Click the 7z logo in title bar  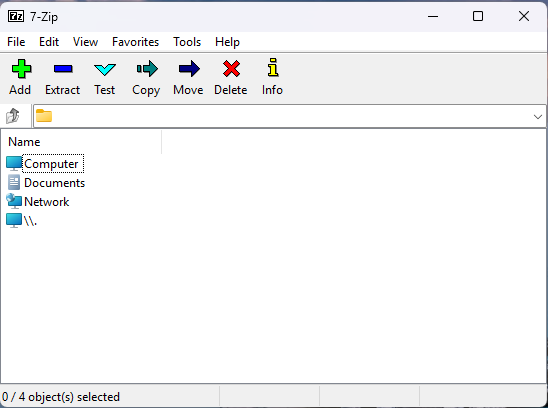click(16, 16)
